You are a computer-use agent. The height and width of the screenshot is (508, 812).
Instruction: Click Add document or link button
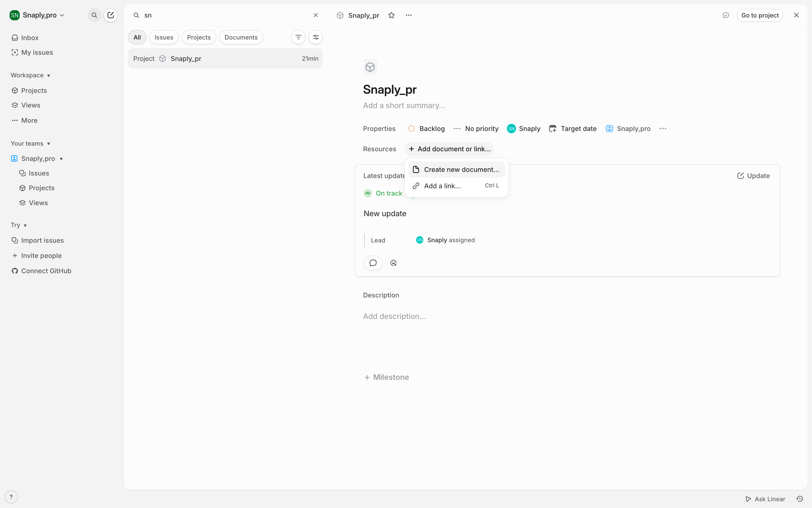click(449, 149)
